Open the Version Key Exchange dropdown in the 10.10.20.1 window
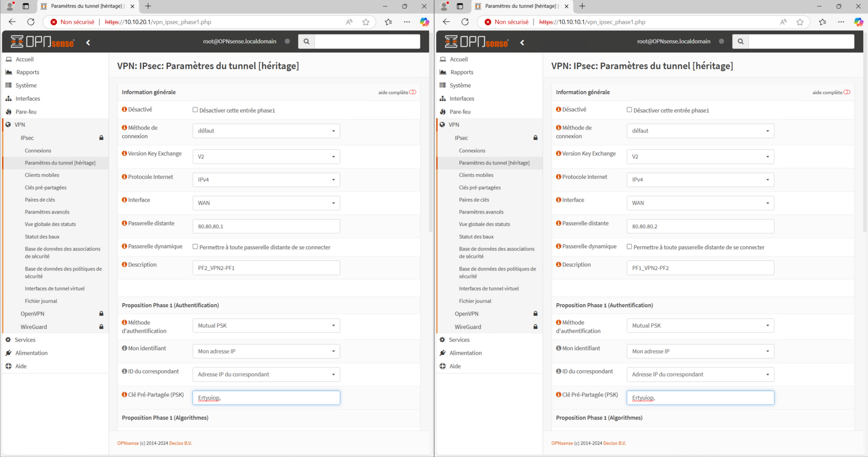The width and height of the screenshot is (868, 457). coord(266,157)
